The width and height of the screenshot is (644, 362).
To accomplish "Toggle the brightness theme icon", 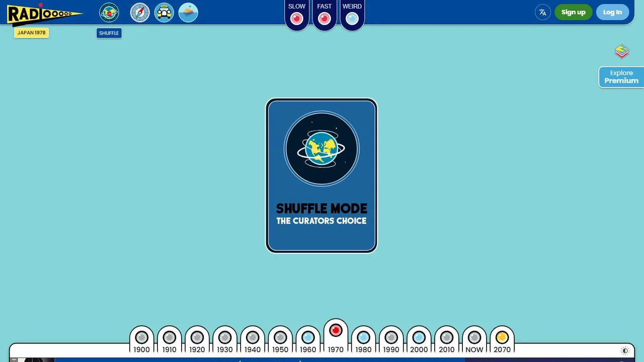I will point(625,351).
